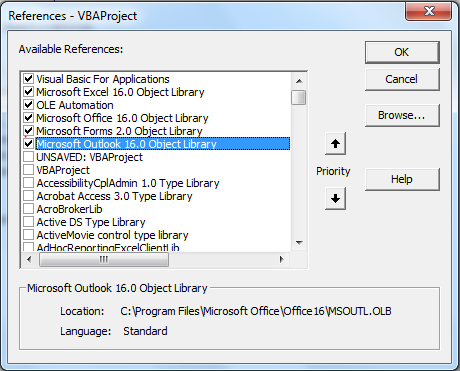The width and height of the screenshot is (460, 371).
Task: Tick Active DS Type Library checkbox
Action: (29, 222)
